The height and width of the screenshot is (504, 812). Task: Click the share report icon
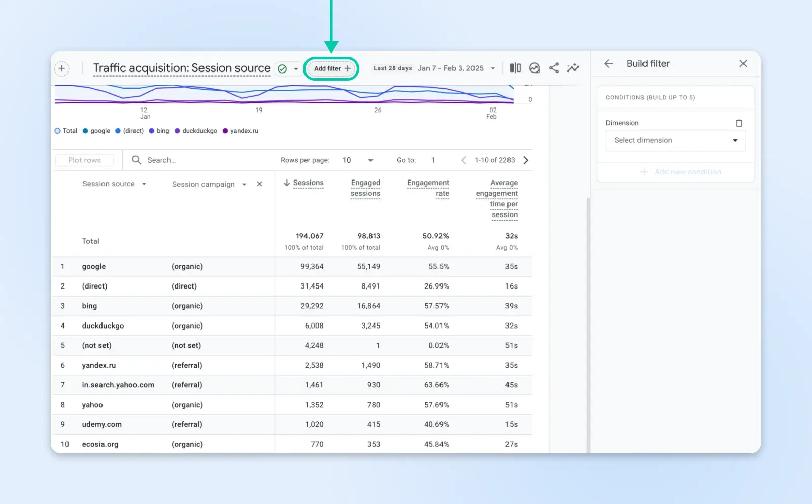(554, 68)
